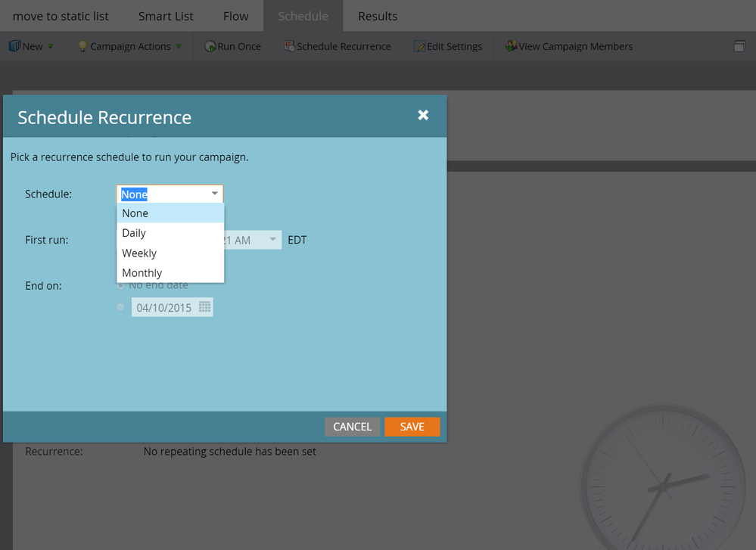Pick Monthly in the schedule options
The width and height of the screenshot is (756, 550).
142,272
